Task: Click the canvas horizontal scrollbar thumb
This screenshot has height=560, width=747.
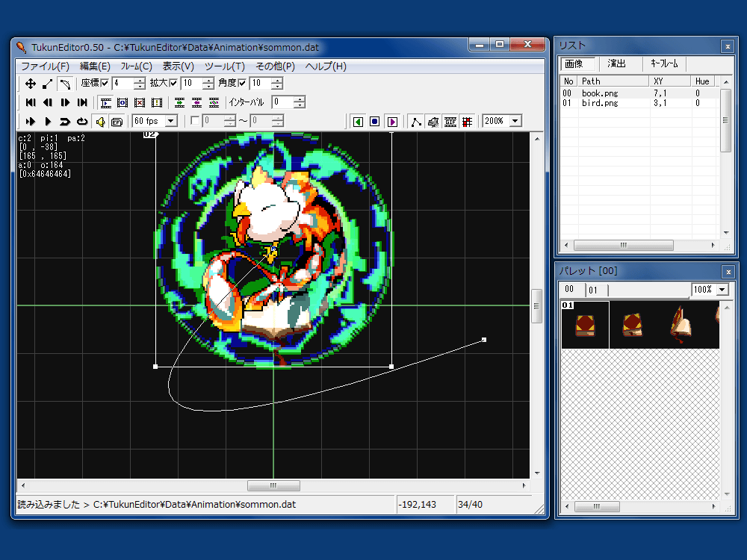Action: point(273,486)
